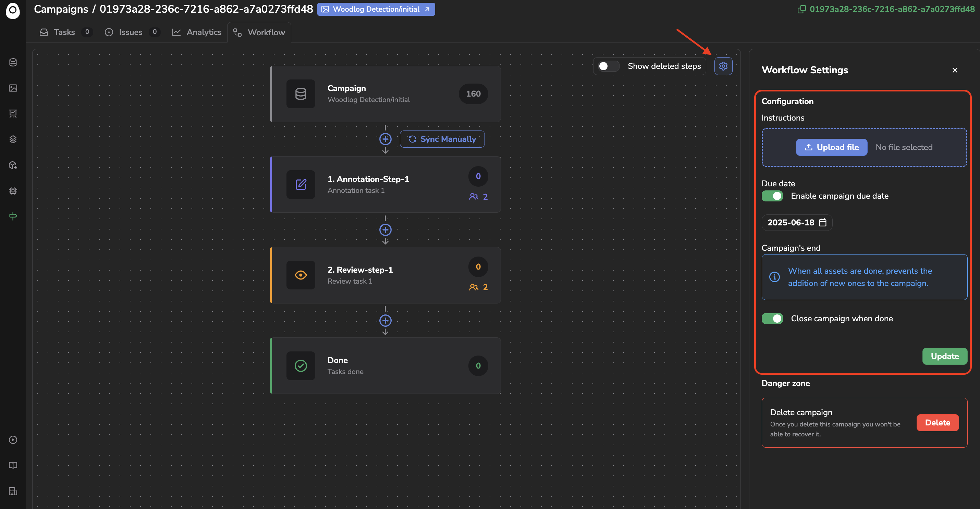Open the processor chip sidebar icon

(x=13, y=190)
